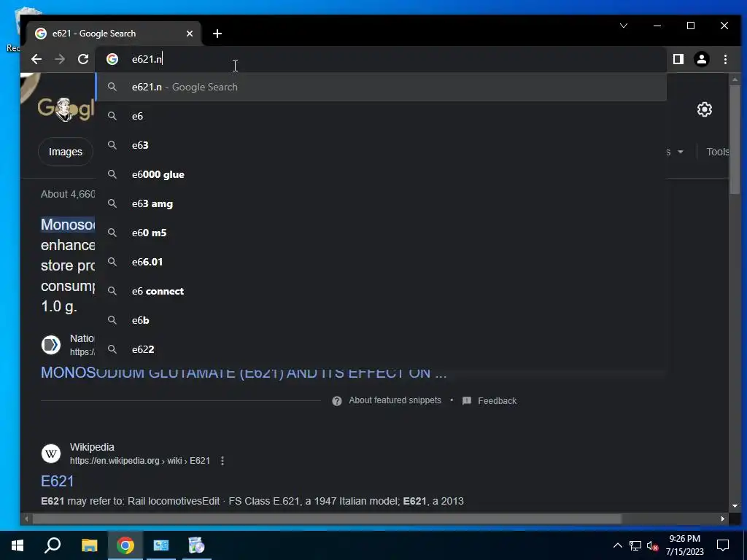Open the Windows Start menu
The height and width of the screenshot is (560, 747).
pos(18,545)
